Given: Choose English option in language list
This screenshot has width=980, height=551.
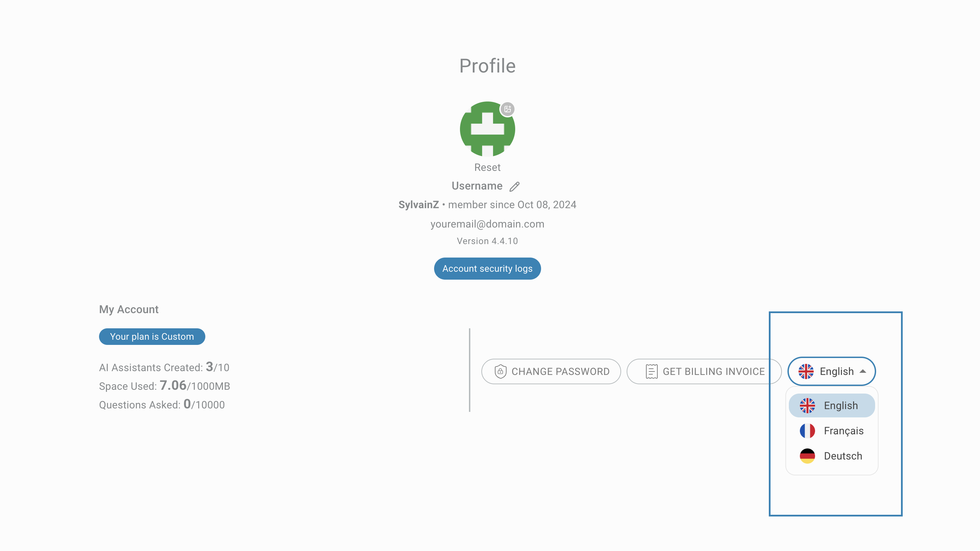Looking at the screenshot, I should (x=841, y=406).
